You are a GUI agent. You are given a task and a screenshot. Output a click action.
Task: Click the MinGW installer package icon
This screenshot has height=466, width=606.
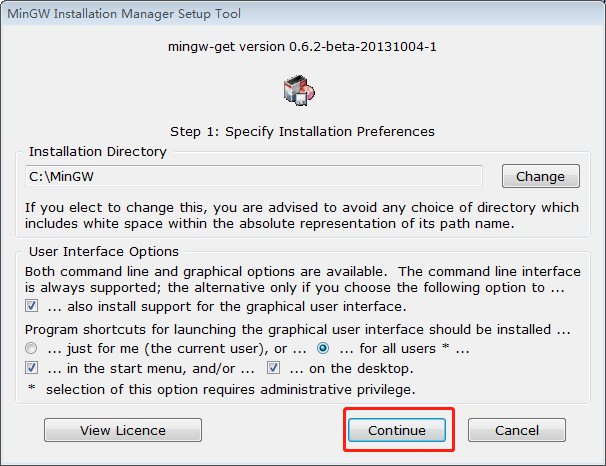click(300, 90)
